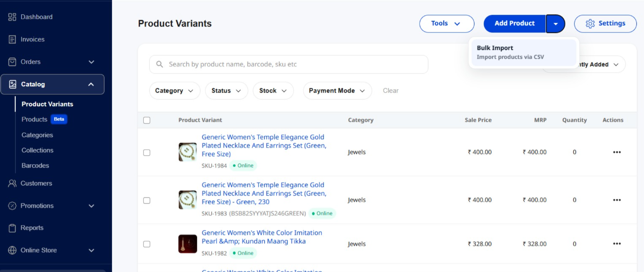This screenshot has height=272, width=644.
Task: Click the Invoices icon in sidebar
Action: pyautogui.click(x=12, y=39)
